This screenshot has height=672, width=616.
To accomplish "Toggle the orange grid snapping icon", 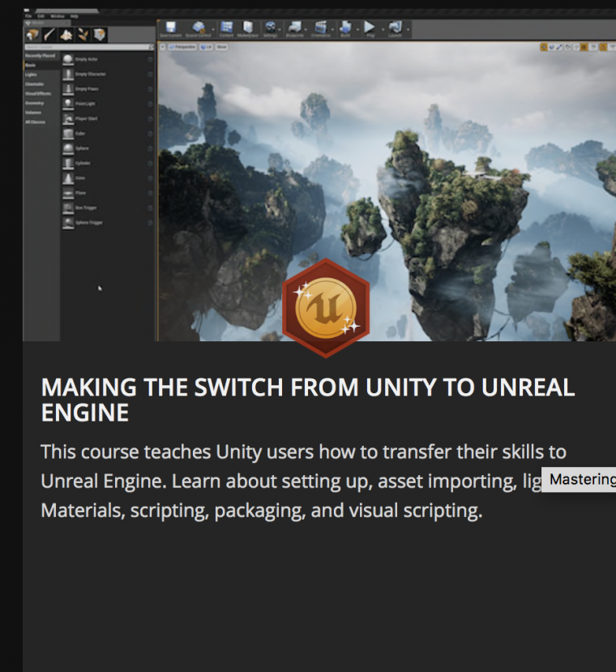I will click(x=584, y=47).
